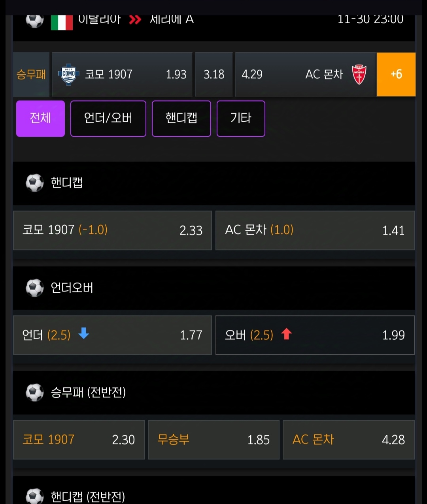Click the blue down arrow on 언더 (2.5)
The height and width of the screenshot is (504, 427).
tap(84, 334)
